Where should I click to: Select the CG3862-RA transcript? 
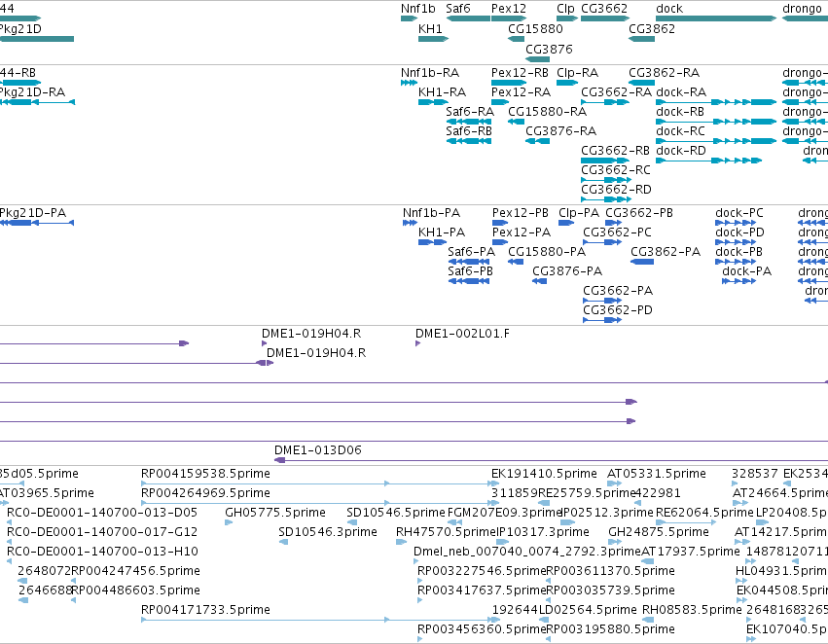tap(641, 83)
